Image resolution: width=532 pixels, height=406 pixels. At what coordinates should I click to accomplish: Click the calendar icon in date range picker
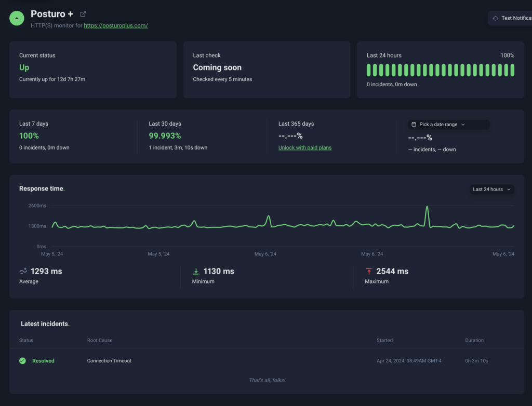click(414, 125)
